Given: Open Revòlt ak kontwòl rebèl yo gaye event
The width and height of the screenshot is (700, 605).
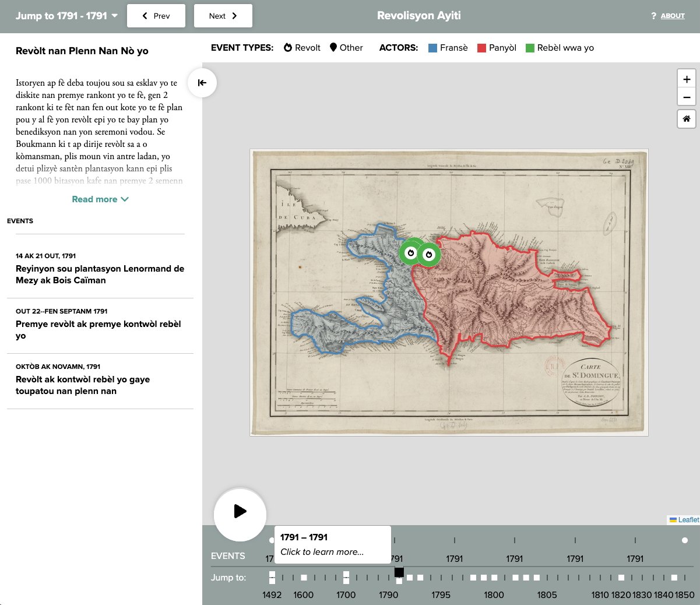Looking at the screenshot, I should (x=83, y=385).
